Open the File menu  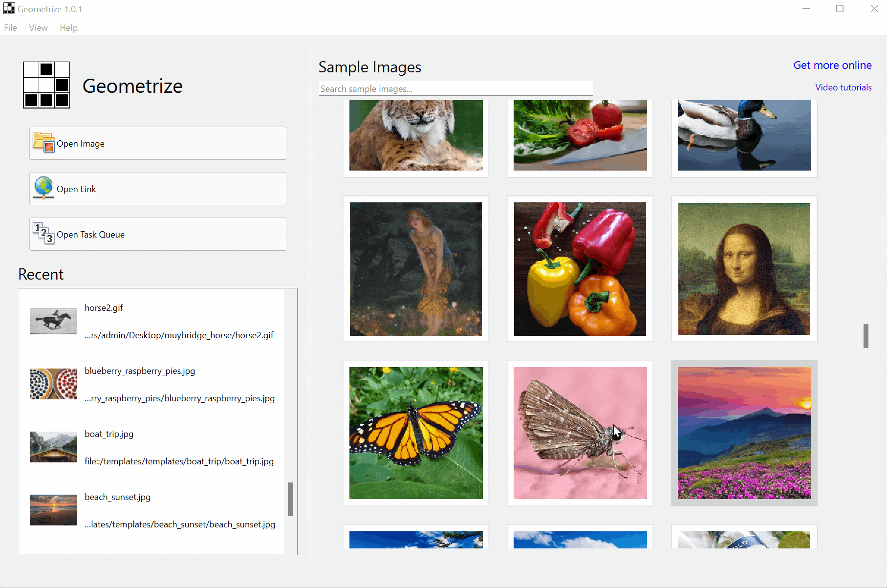(10, 28)
